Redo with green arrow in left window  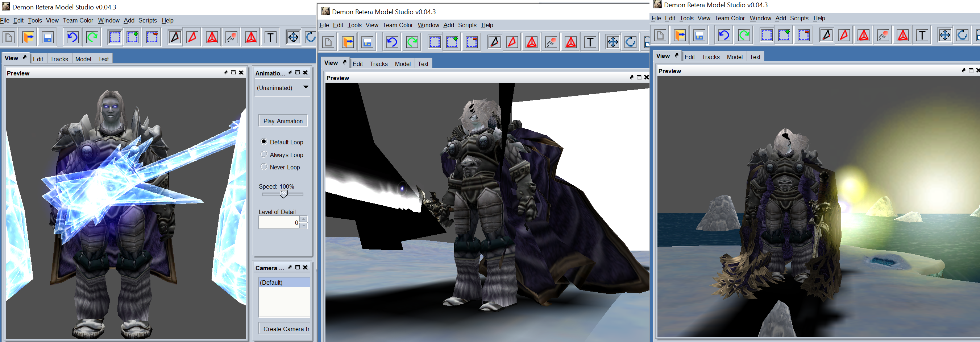92,37
